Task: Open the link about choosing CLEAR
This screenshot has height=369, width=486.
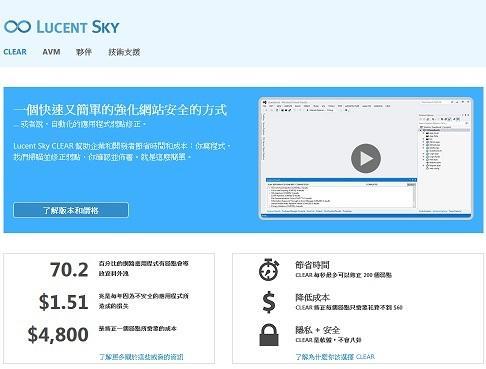Action: (335, 357)
